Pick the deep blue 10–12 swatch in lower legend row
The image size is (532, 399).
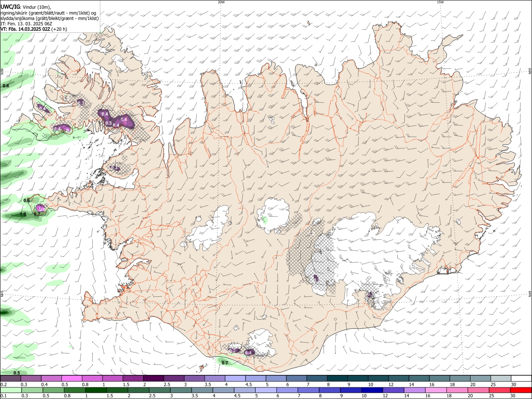pos(372,390)
